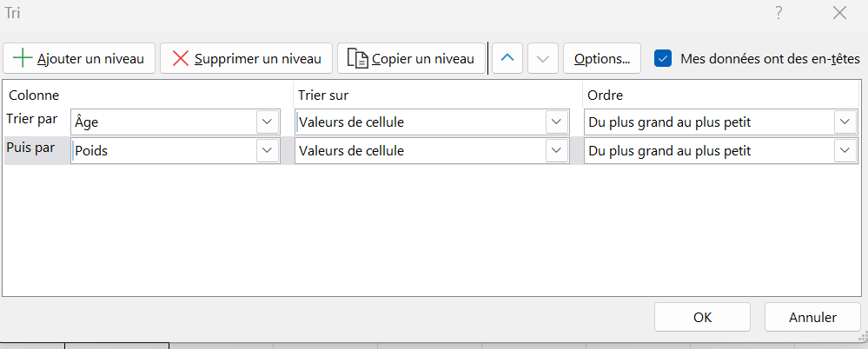Viewport: 868px width, 349px height.
Task: Open Trier sur dropdown in first row
Action: pos(556,122)
